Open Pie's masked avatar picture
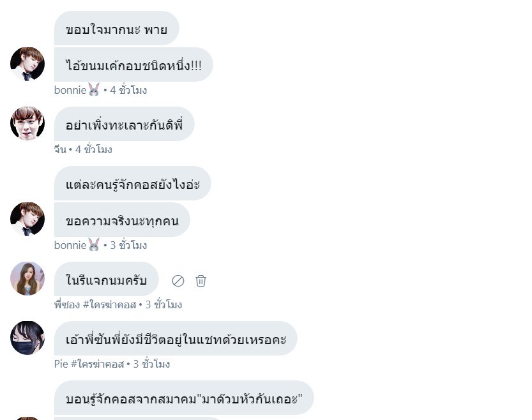Screen dimensions: 532x420 coord(27,338)
